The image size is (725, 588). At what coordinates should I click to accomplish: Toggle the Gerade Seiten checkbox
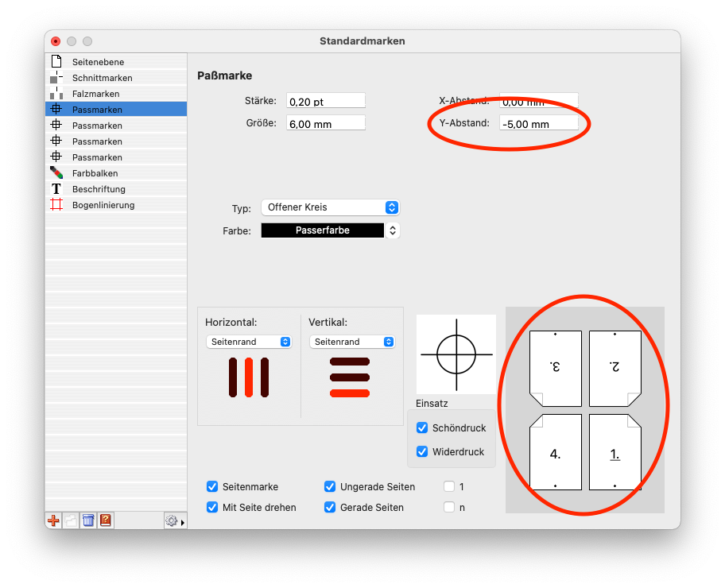point(330,507)
